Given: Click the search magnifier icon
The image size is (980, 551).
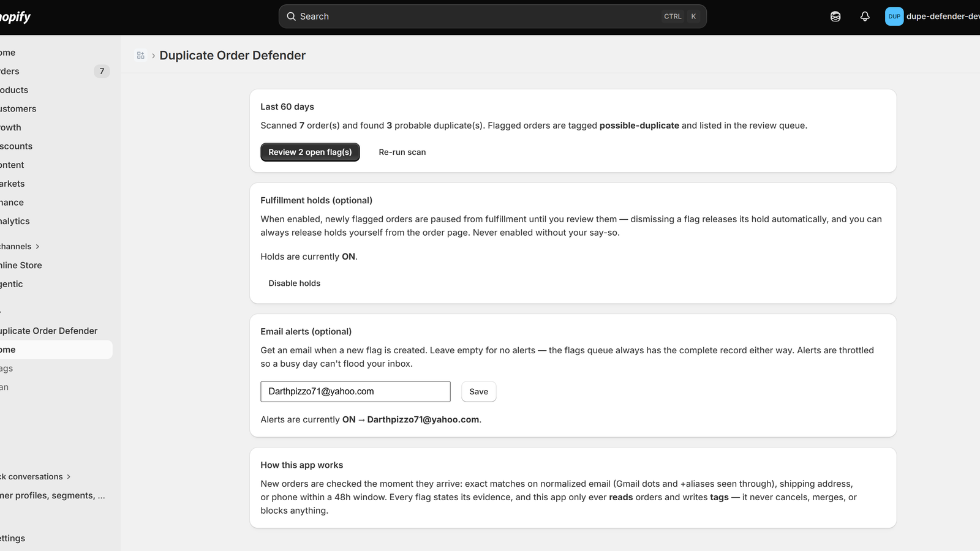Looking at the screenshot, I should (x=291, y=17).
